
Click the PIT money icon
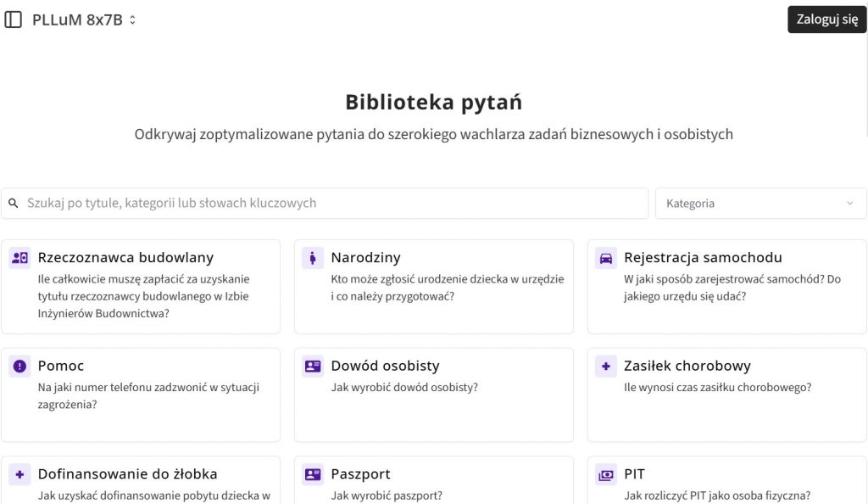(x=606, y=474)
